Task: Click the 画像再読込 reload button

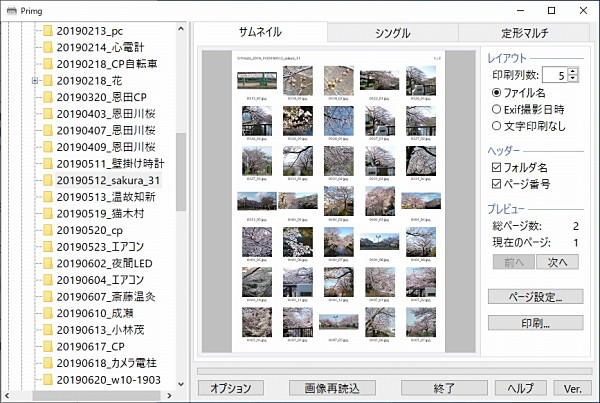Action: click(x=332, y=388)
